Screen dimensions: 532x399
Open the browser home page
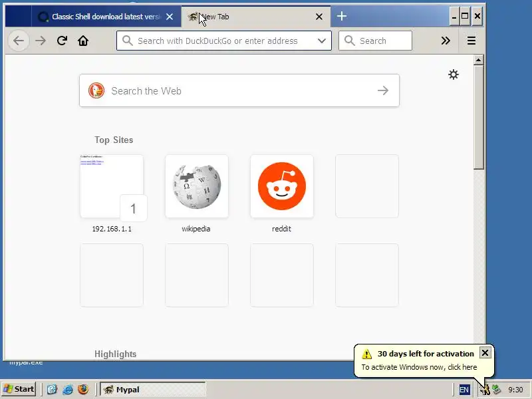[83, 41]
